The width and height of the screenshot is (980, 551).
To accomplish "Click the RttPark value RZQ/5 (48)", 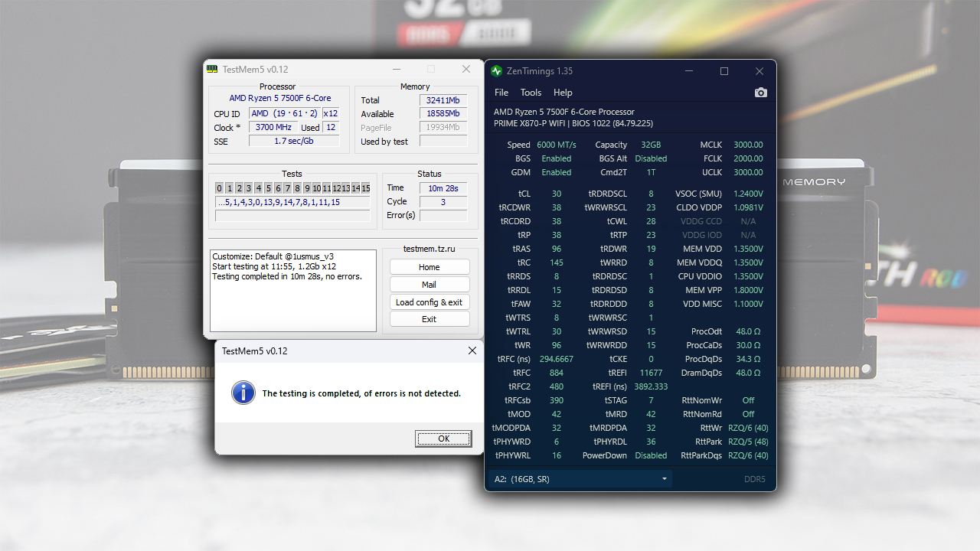I will (748, 442).
